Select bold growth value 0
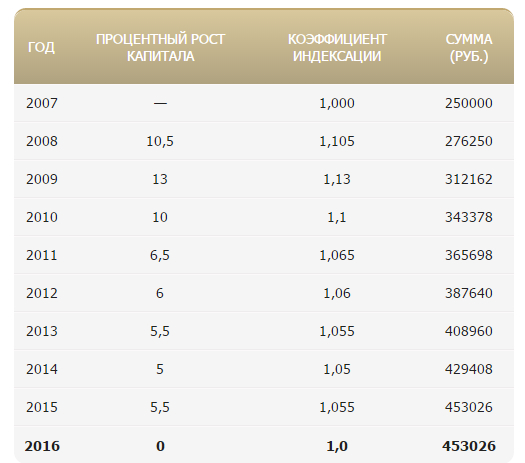525x463 pixels. click(160, 446)
